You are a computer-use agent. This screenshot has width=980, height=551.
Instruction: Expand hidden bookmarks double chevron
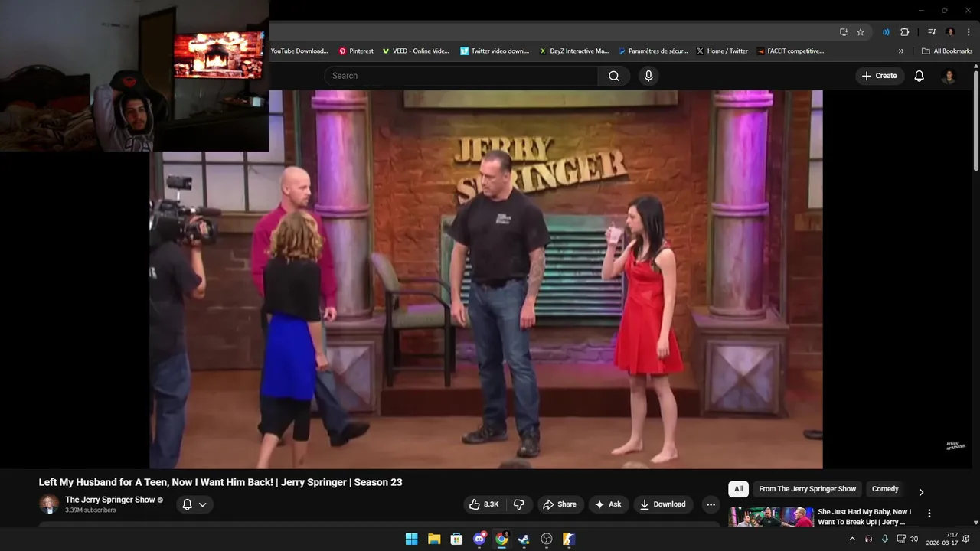(901, 51)
